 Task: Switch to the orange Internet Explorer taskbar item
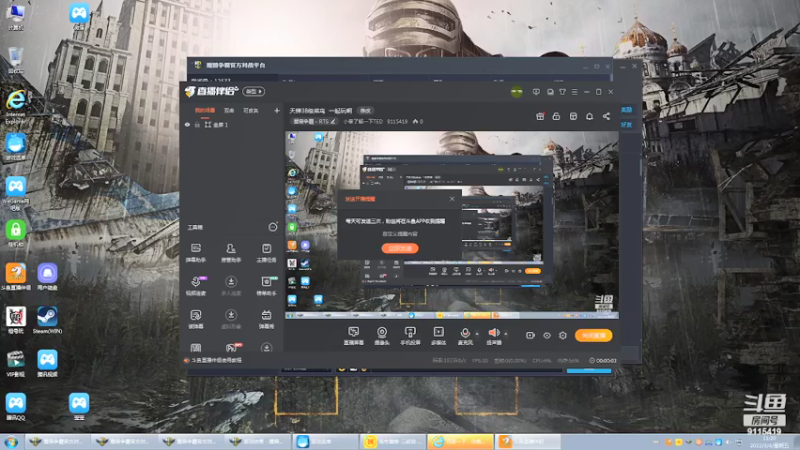point(460,441)
